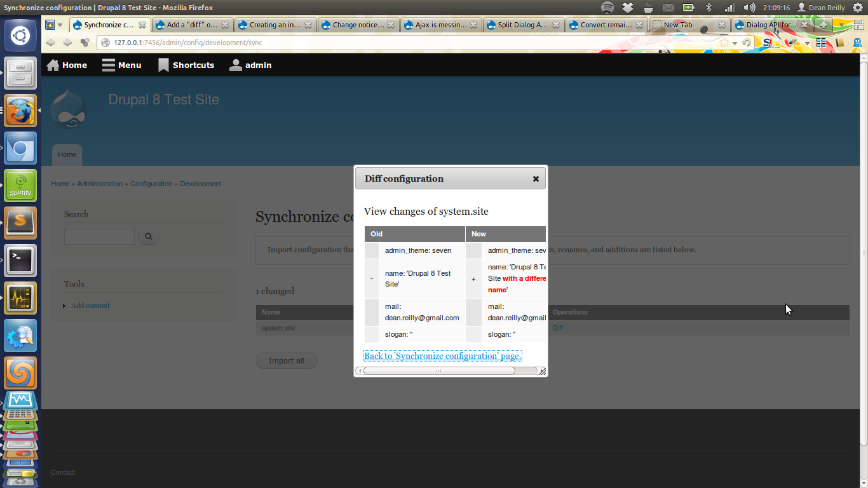Open the tab list dropdown arrow
Screen dimensions: 868x488
point(842,25)
